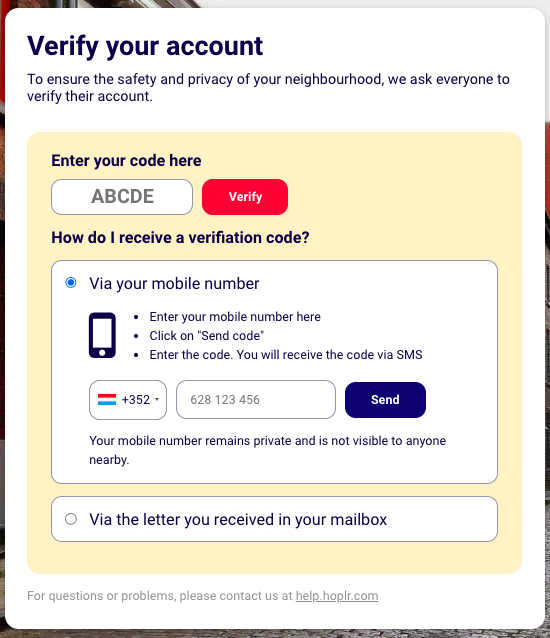Focus the mobile number input field
The image size is (550, 638).
[x=256, y=400]
